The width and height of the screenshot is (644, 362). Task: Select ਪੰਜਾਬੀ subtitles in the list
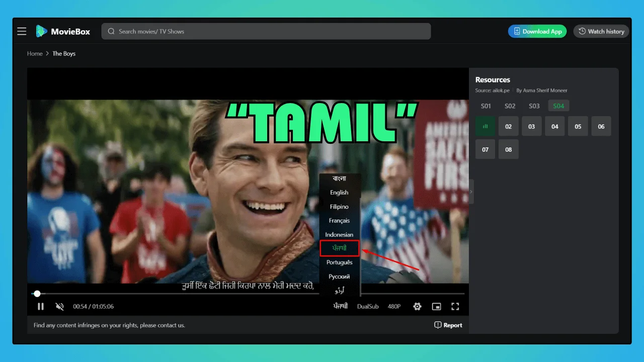340,248
